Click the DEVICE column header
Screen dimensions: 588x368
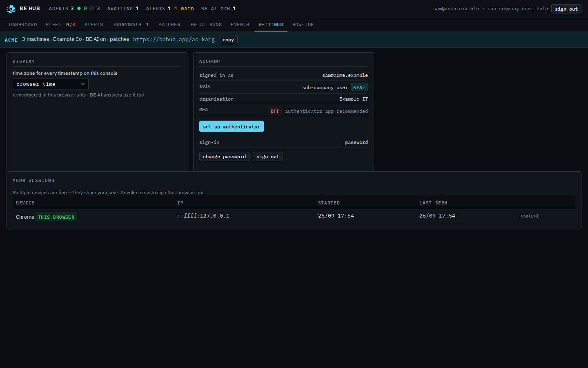pyautogui.click(x=25, y=203)
